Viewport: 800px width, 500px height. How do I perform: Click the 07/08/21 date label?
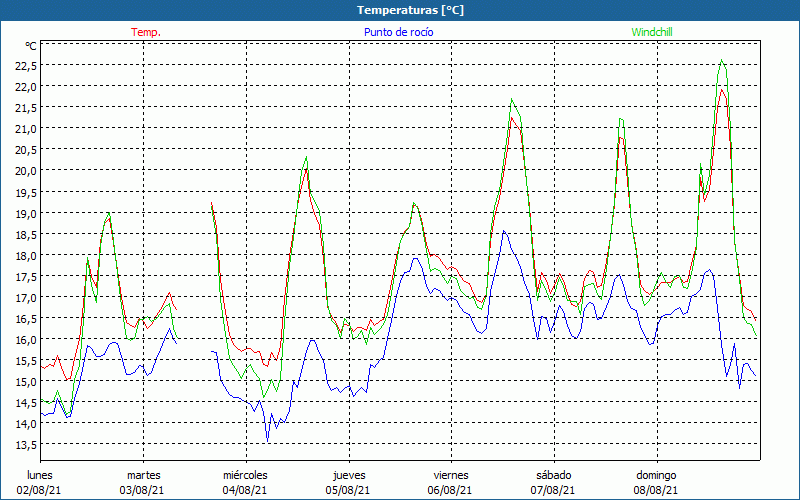point(553,490)
